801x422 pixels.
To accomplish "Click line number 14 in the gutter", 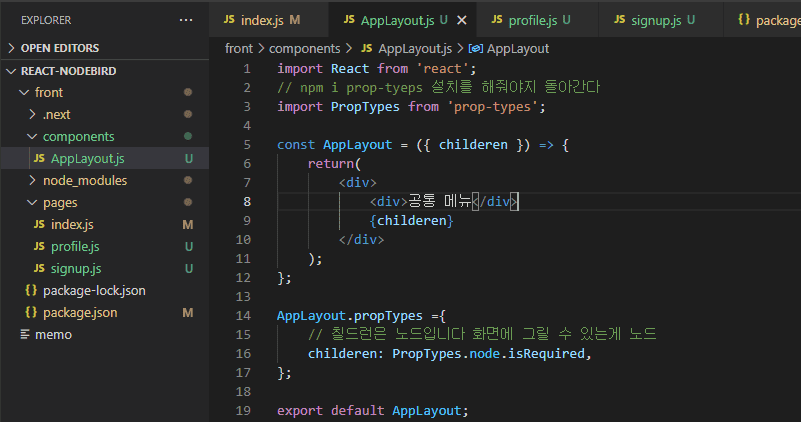I will [x=243, y=316].
